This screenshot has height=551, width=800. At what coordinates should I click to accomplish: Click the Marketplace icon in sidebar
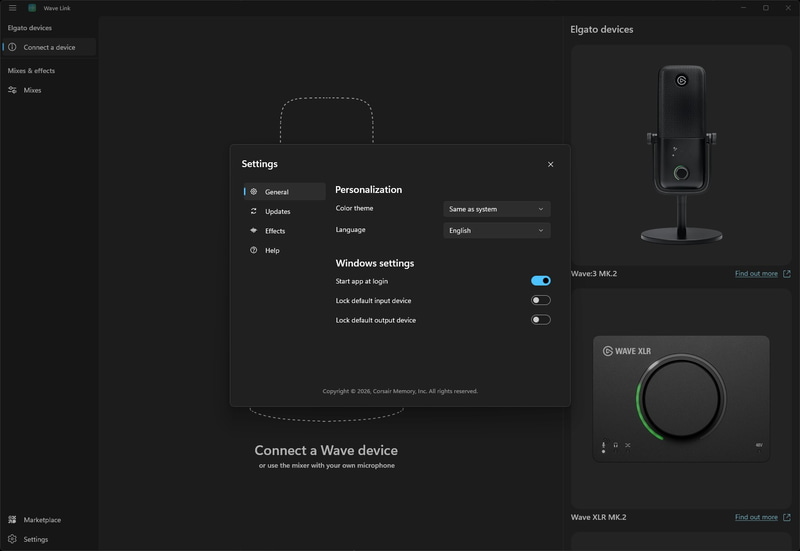point(12,519)
